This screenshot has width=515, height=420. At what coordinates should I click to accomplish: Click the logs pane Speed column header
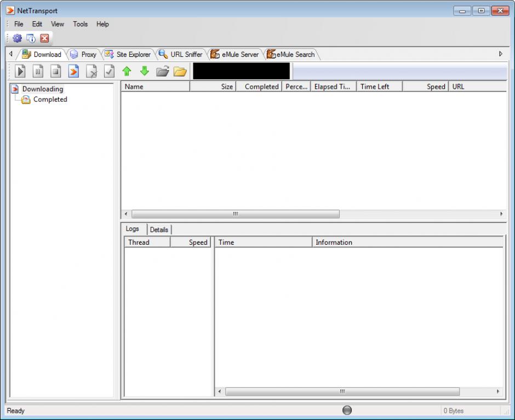pyautogui.click(x=190, y=243)
